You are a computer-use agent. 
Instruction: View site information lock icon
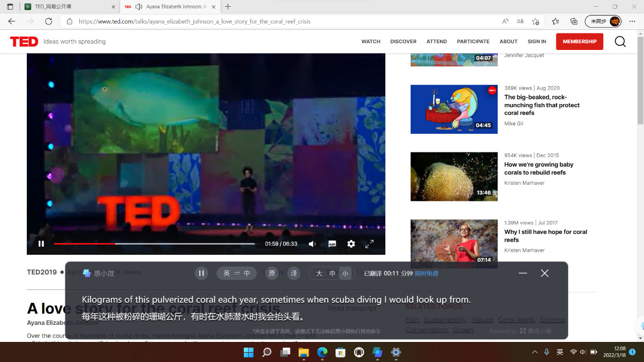tap(70, 22)
